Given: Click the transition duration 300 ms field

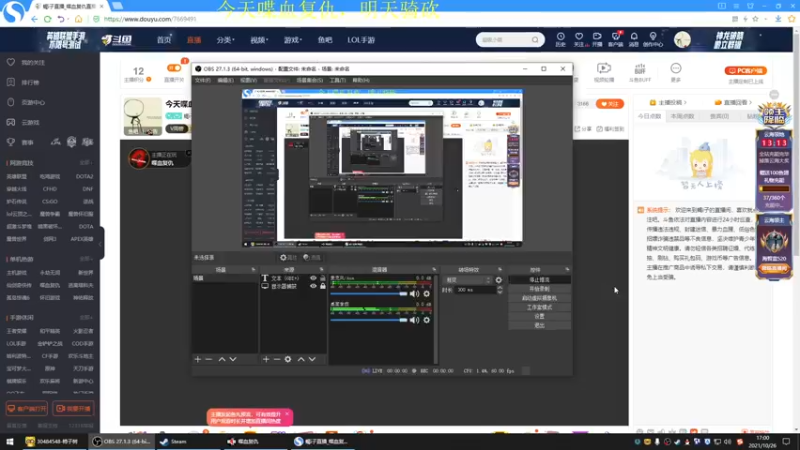Looking at the screenshot, I should click(476, 290).
